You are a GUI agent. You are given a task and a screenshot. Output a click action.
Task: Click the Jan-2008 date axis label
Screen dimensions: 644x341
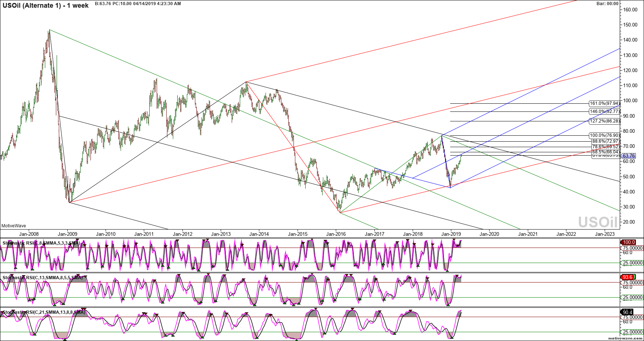tap(29, 234)
